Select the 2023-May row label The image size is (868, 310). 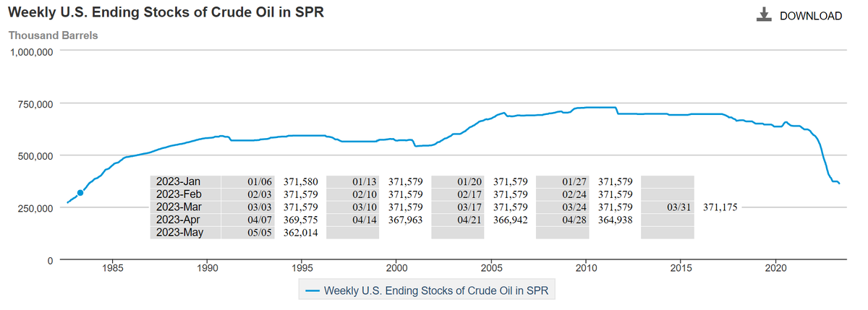181,233
